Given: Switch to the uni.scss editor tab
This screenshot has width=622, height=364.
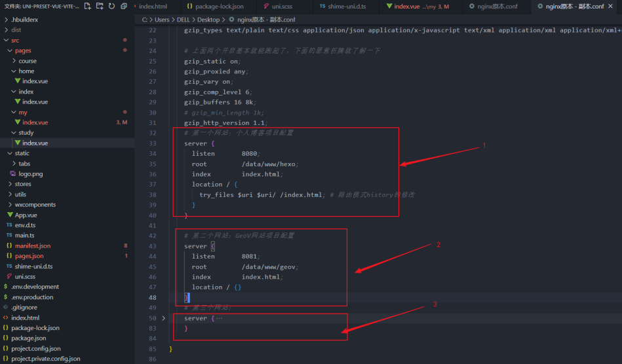Looking at the screenshot, I should tap(282, 7).
